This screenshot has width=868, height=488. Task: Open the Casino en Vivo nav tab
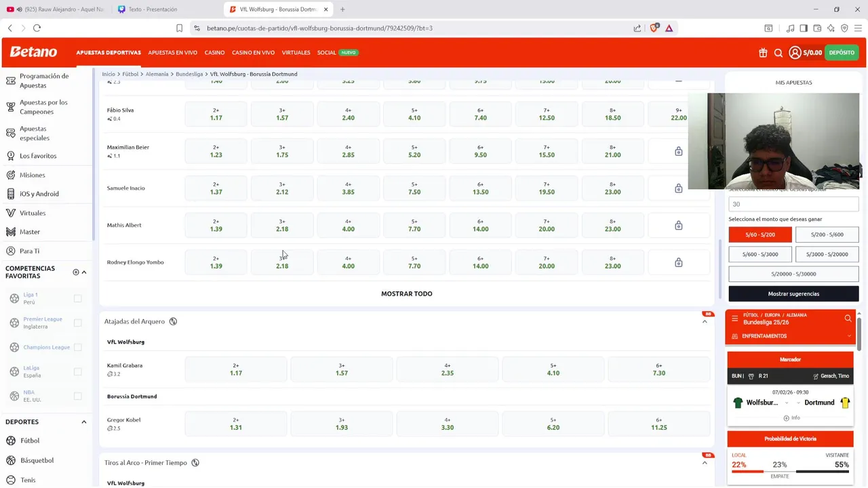[253, 53]
